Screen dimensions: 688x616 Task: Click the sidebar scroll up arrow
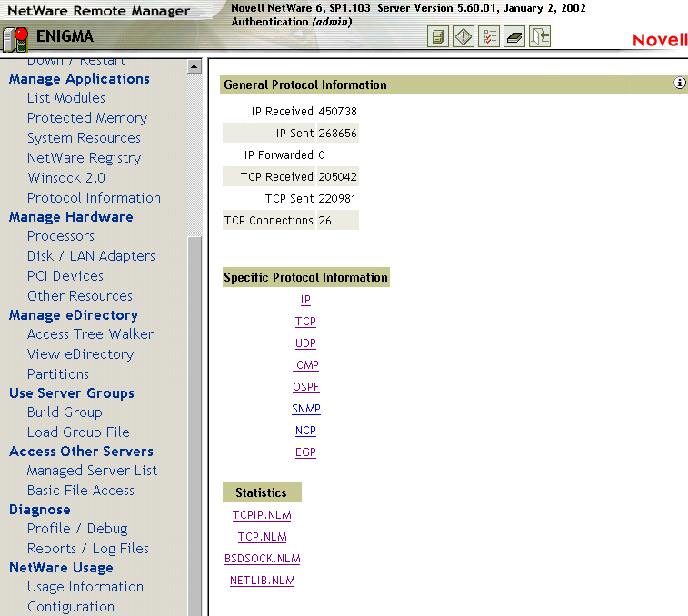[194, 66]
